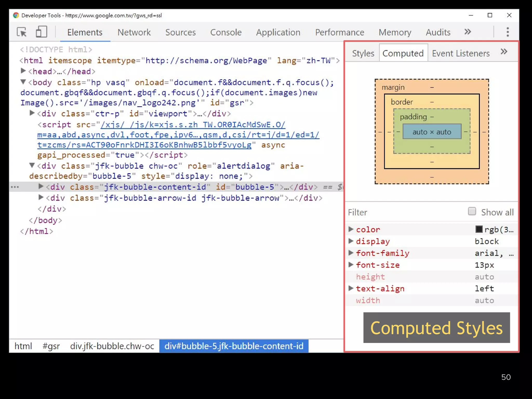The height and width of the screenshot is (399, 532).
Task: Show more sidebar panes chevron
Action: [504, 52]
